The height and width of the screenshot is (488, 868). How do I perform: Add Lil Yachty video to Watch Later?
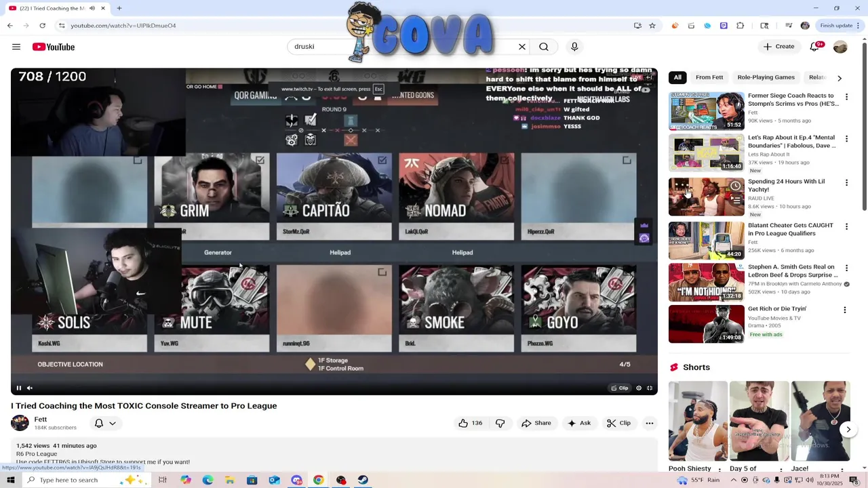(x=735, y=186)
